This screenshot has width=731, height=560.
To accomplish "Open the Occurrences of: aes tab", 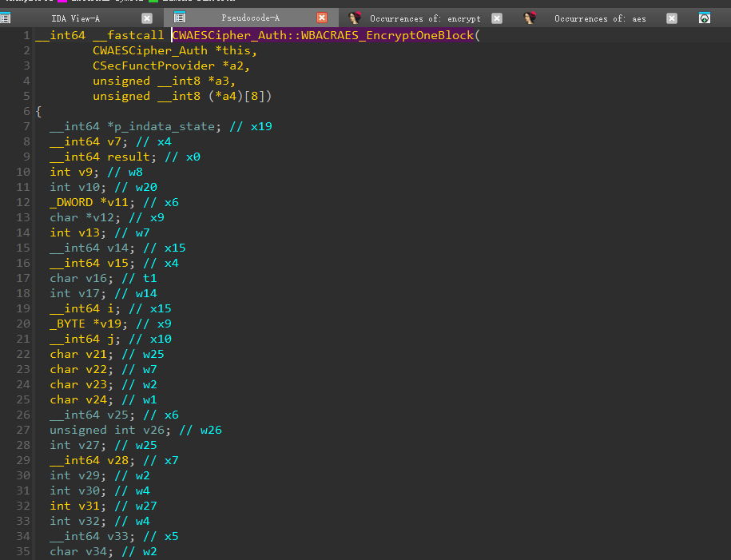I will point(600,18).
